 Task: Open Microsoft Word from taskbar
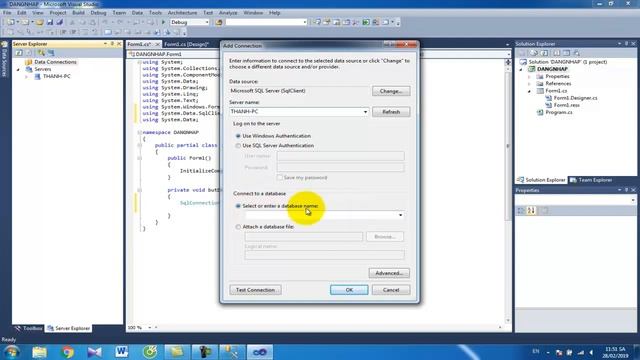[x=122, y=352]
